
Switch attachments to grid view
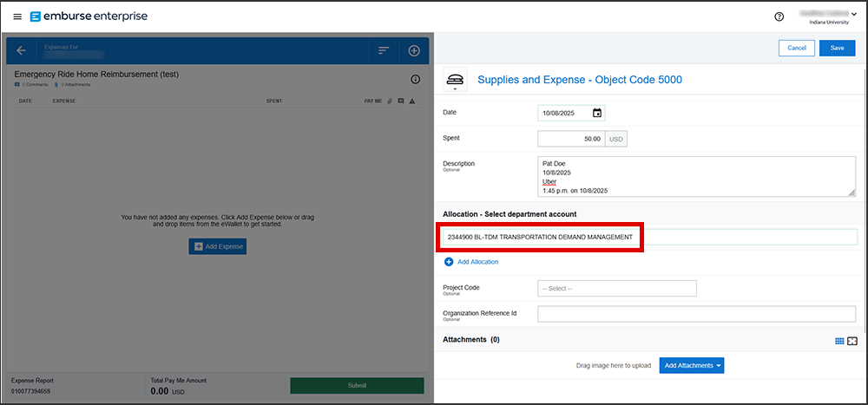[839, 341]
